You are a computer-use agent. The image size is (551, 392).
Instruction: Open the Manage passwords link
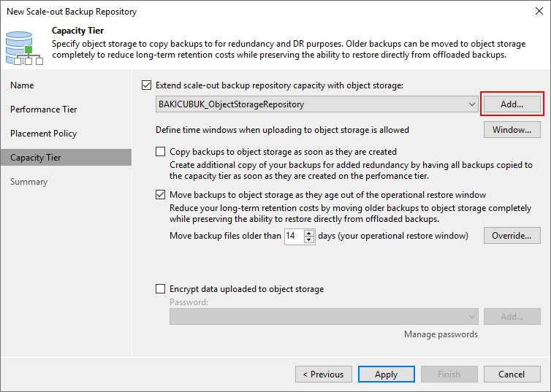coord(441,334)
